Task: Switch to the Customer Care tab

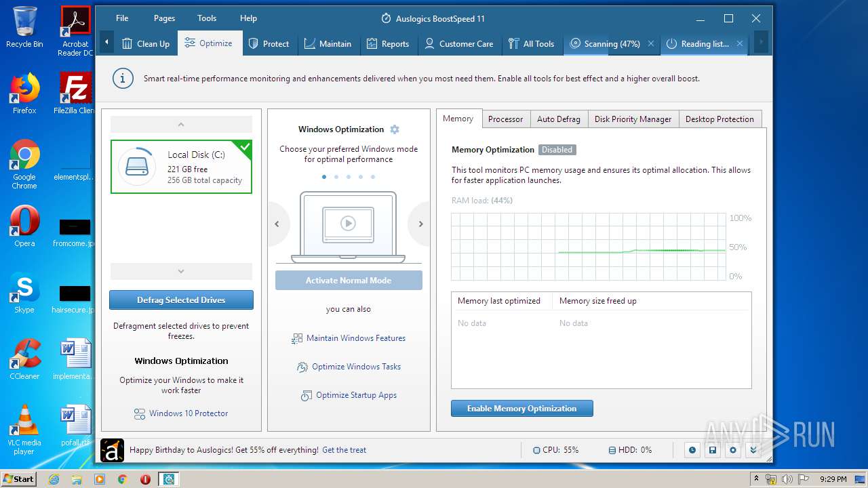Action: [459, 43]
